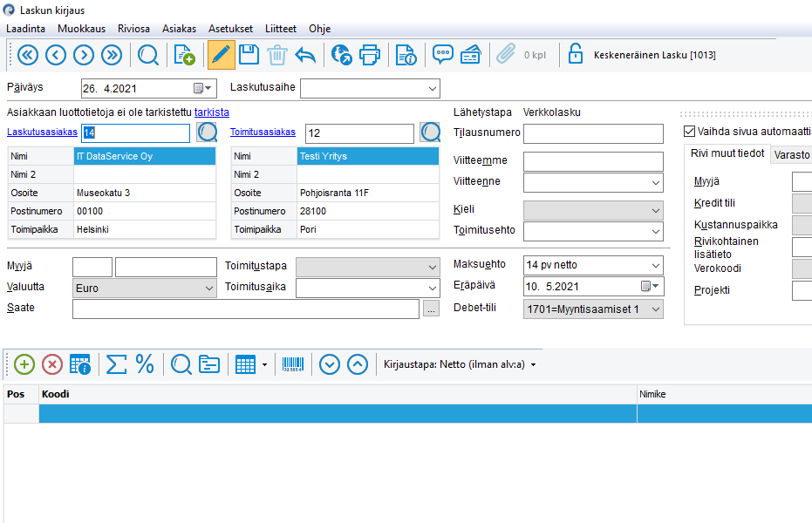Click the red X delete row icon
The width and height of the screenshot is (812, 523).
tap(52, 364)
